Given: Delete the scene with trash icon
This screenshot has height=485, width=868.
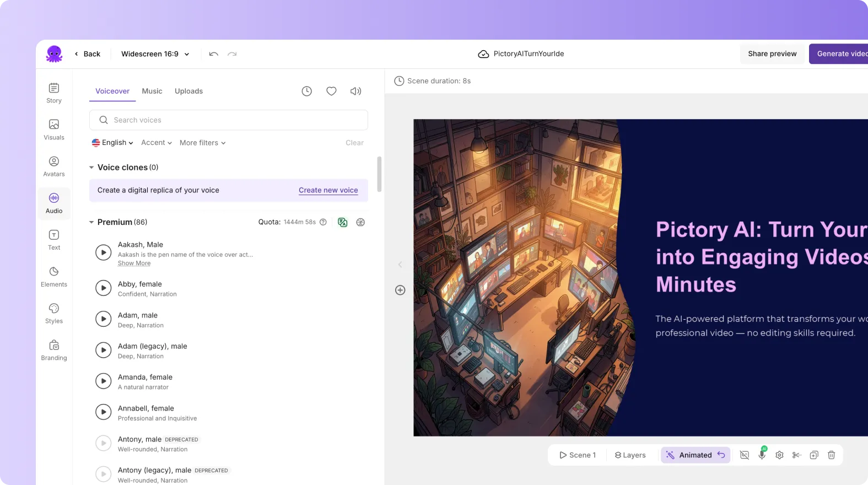Looking at the screenshot, I should pyautogui.click(x=832, y=455).
